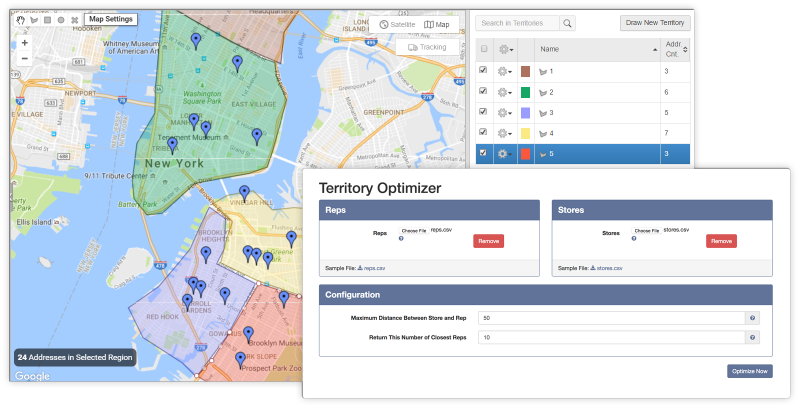800x409 pixels.
Task: Click the Return This Number of Closest Reps field
Action: click(612, 337)
